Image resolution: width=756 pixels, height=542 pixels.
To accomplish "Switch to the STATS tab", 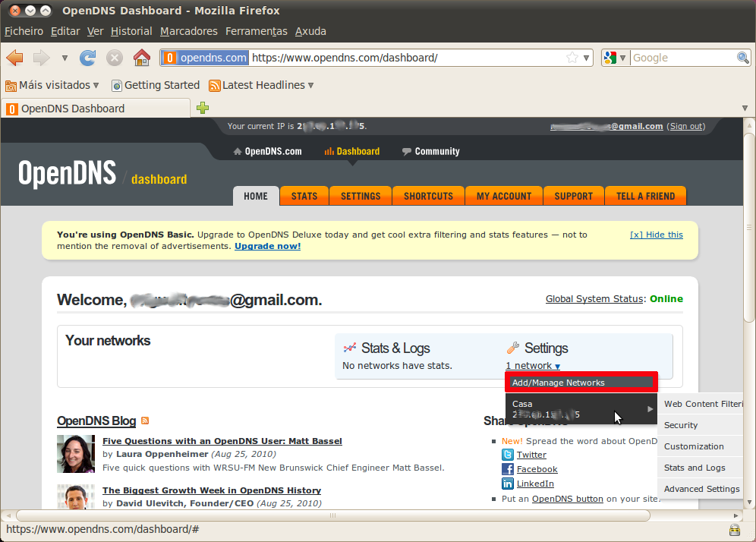I will pyautogui.click(x=304, y=197).
